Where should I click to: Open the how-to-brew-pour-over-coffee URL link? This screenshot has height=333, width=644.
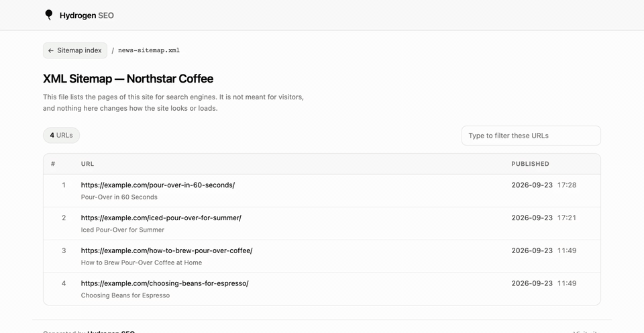[167, 250]
